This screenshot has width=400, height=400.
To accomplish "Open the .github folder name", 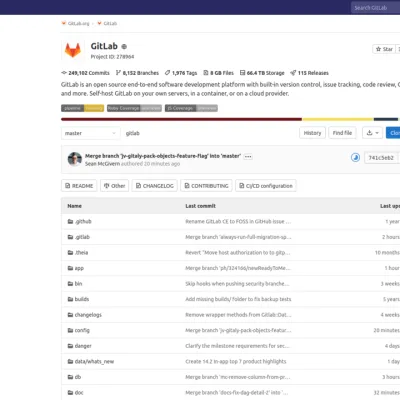I will pyautogui.click(x=83, y=221).
